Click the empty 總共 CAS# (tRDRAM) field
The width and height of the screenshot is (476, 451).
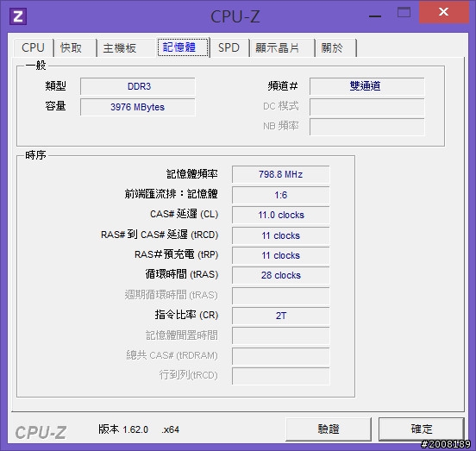click(x=281, y=356)
